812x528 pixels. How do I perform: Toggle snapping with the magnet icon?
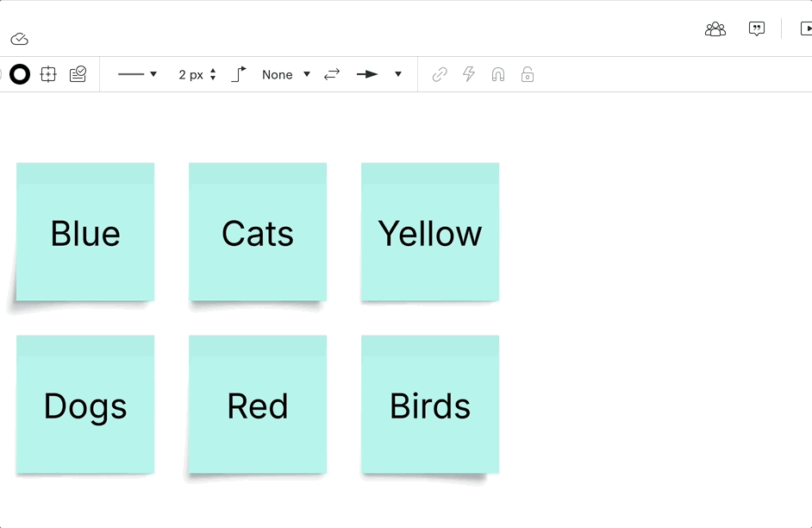point(497,74)
